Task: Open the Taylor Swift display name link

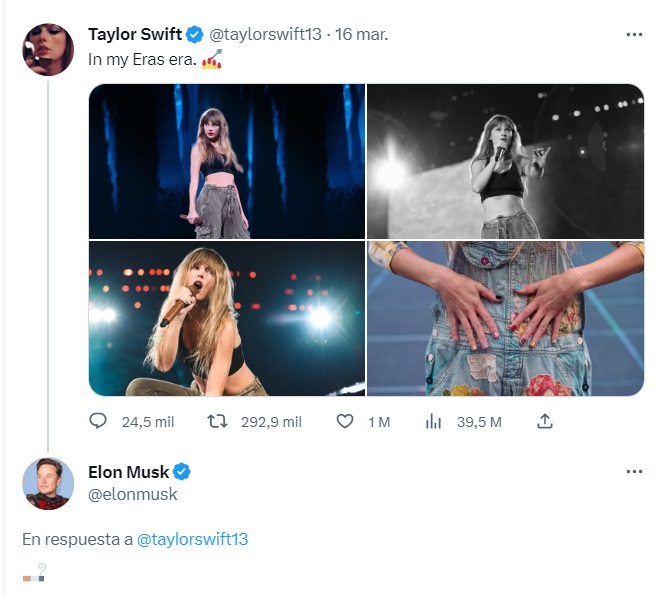Action: click(135, 34)
